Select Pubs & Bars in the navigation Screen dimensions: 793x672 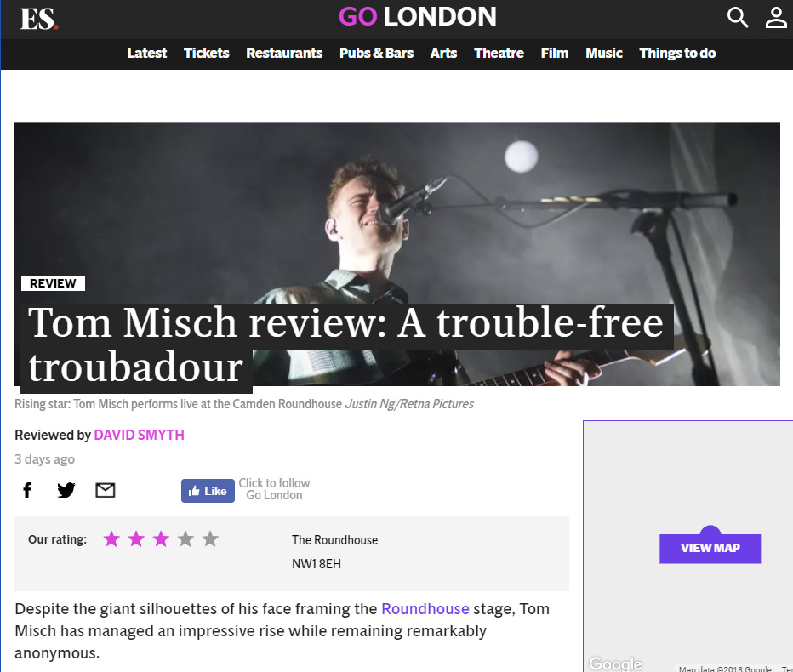pos(376,53)
